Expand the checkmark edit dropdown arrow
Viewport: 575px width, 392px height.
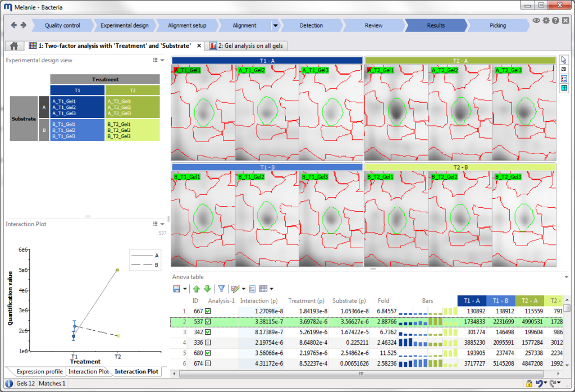pos(244,289)
